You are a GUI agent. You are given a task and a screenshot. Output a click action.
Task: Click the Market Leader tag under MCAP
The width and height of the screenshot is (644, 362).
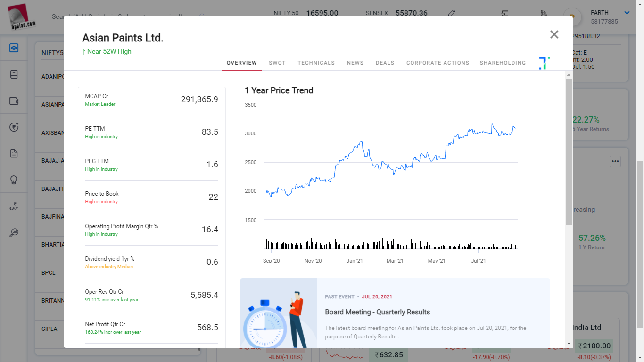point(100,104)
